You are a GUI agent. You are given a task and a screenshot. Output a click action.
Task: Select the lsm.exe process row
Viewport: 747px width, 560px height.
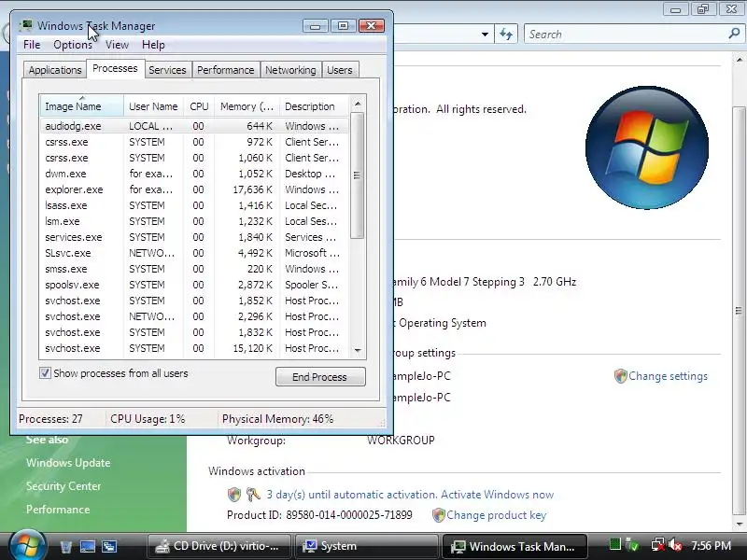click(194, 221)
